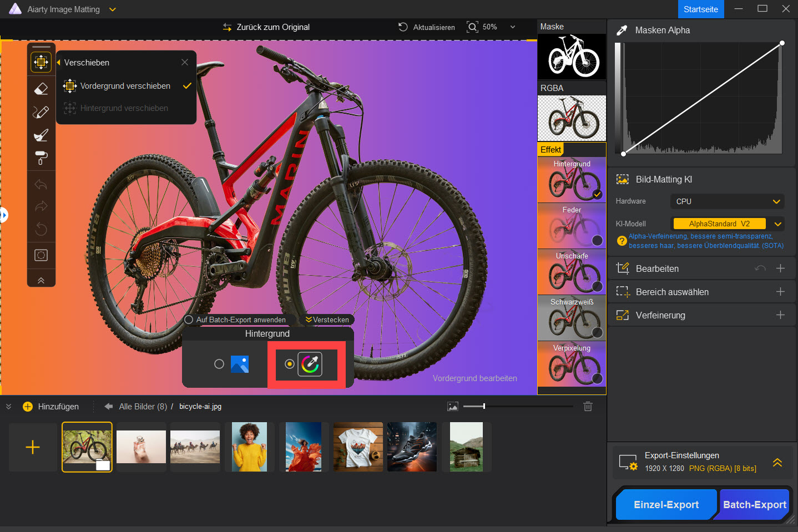The image size is (798, 532).
Task: Click the reset rotate icon in toolbar
Action: click(41, 229)
